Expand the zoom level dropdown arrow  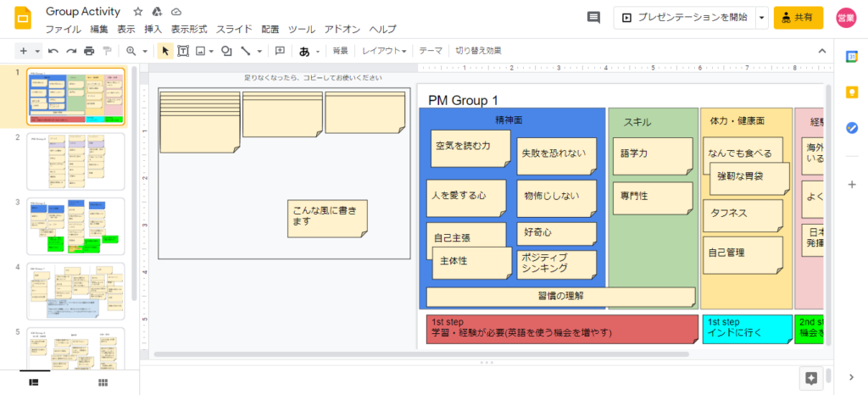point(145,51)
